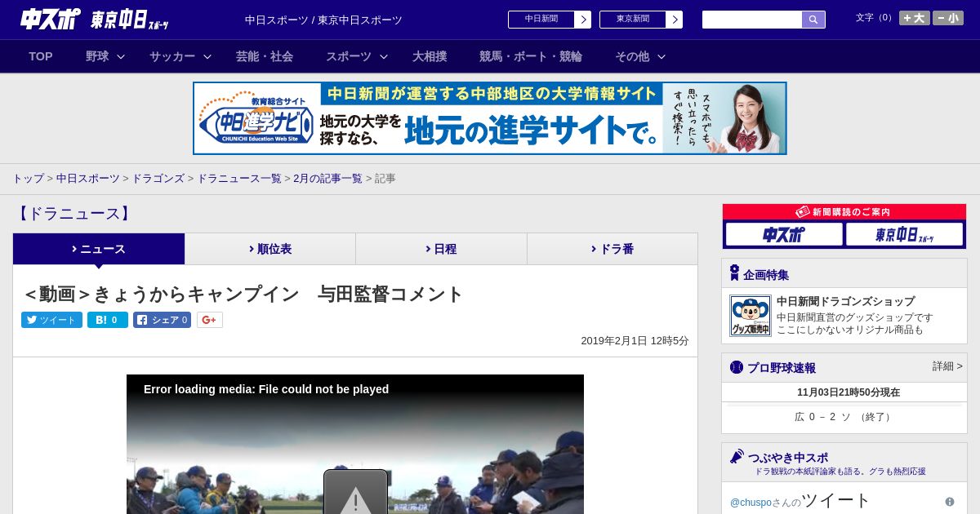Click the 詳細 > link for scores

point(947,366)
